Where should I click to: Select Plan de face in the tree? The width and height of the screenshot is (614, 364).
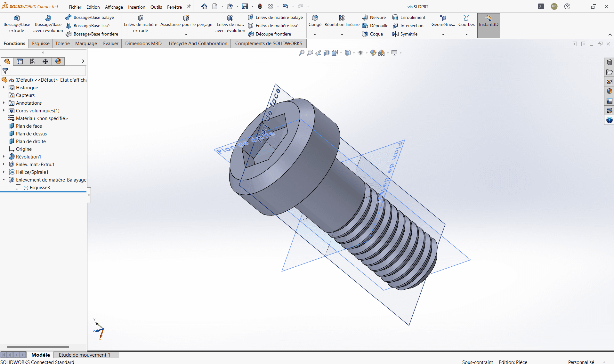click(29, 126)
